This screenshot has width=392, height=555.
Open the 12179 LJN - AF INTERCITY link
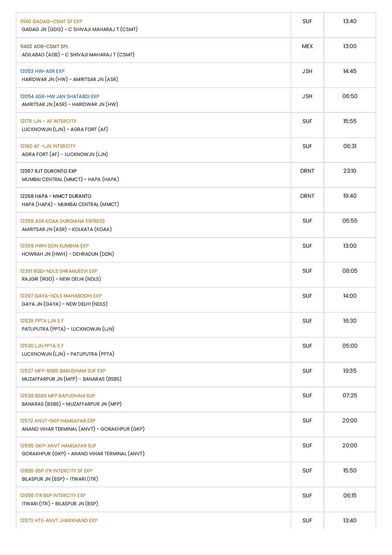[48, 121]
